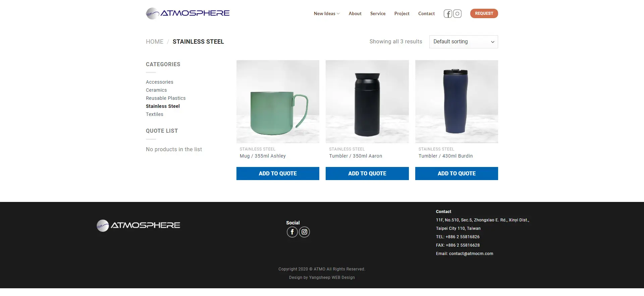Select the Reusable Plastics category
The width and height of the screenshot is (644, 296).
(x=166, y=98)
